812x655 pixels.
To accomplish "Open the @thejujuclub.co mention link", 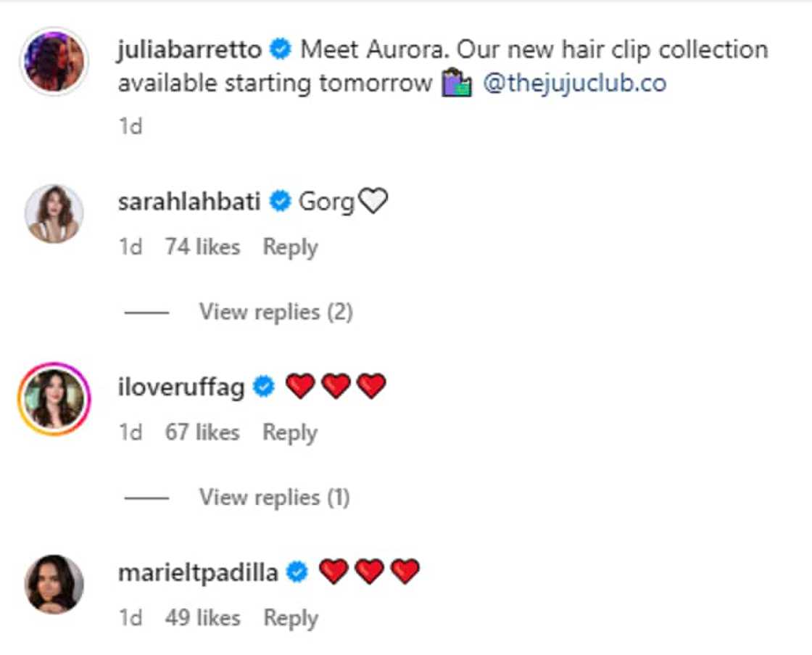I will (x=575, y=83).
